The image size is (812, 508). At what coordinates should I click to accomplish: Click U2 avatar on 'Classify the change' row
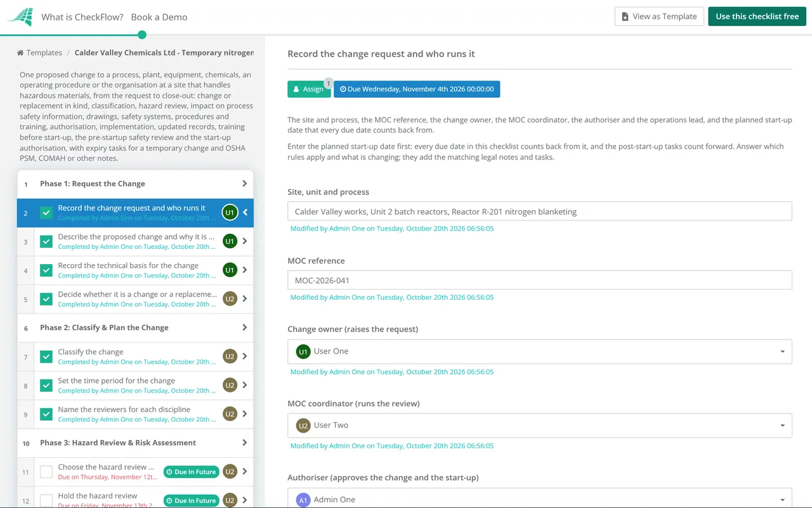point(230,356)
